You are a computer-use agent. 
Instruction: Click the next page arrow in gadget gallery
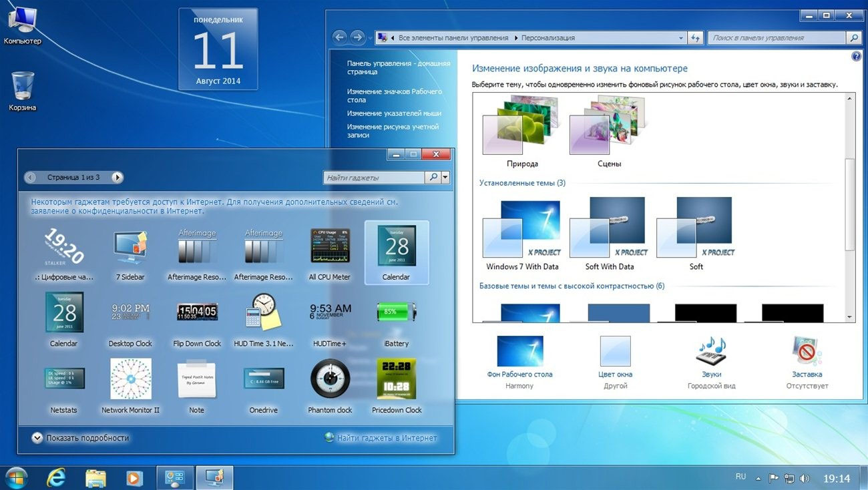(117, 177)
